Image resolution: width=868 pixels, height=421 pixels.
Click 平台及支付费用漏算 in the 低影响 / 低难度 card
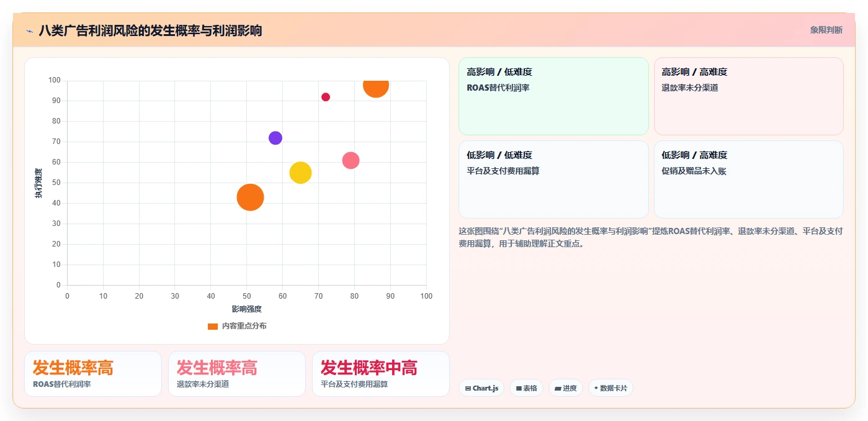pos(503,171)
